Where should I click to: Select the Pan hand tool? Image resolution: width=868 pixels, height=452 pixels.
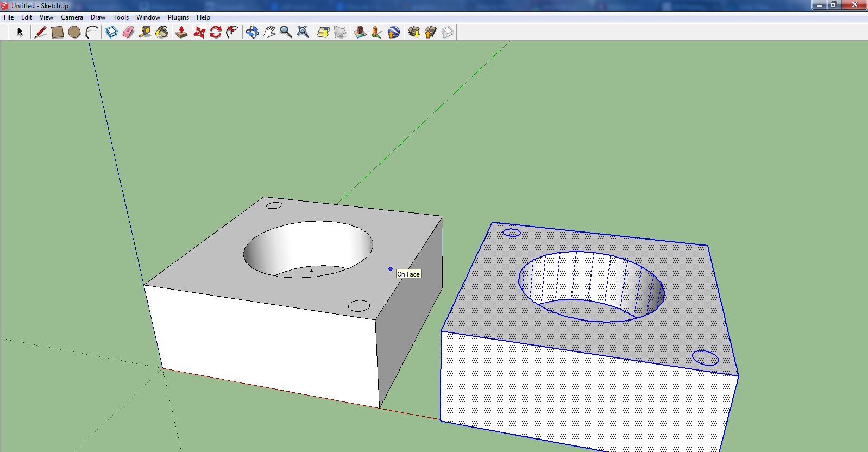[269, 32]
